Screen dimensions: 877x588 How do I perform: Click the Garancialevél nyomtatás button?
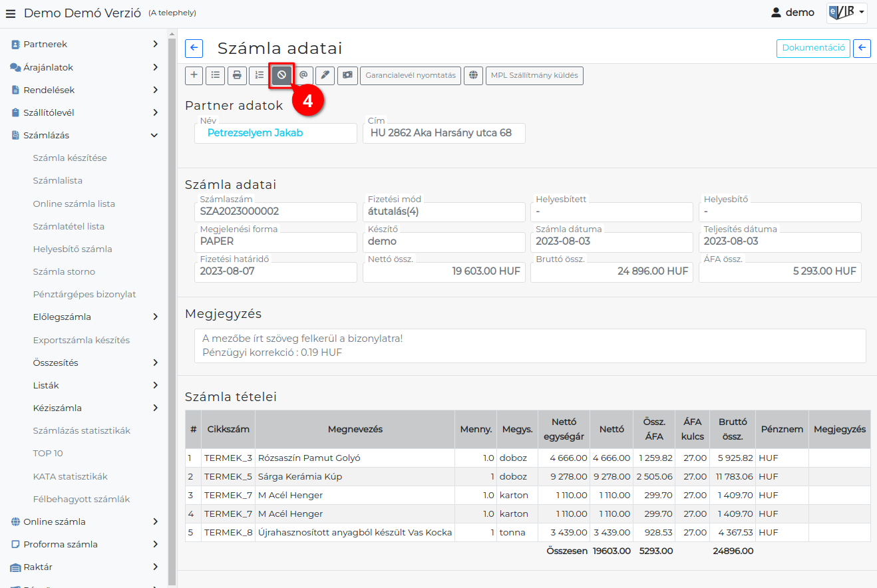411,75
